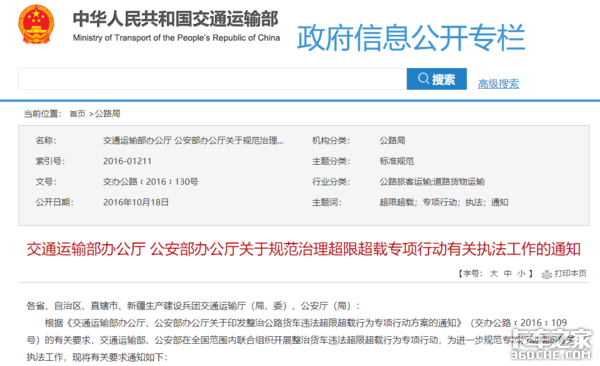600x366 pixels.
Task: Focus the search input field
Action: (x=212, y=79)
